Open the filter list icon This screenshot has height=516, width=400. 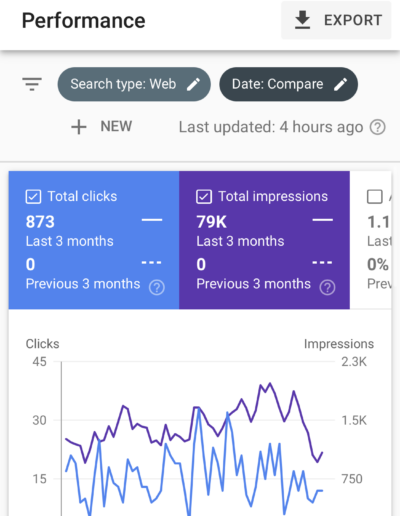pos(32,84)
